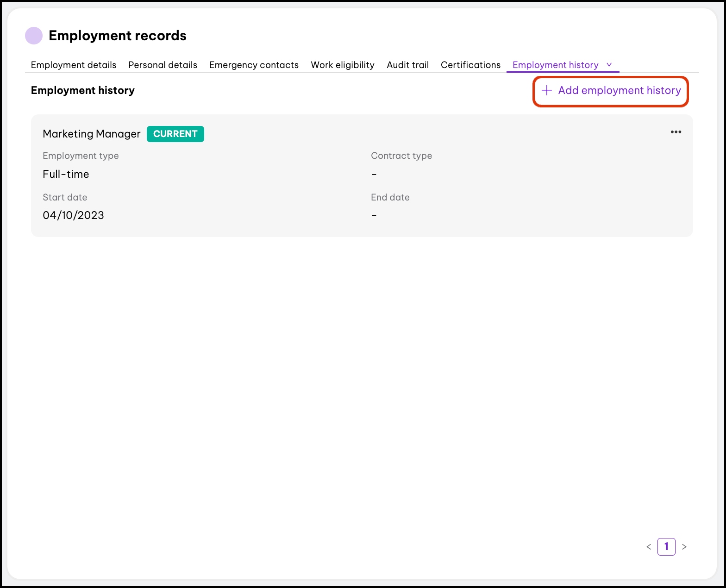Image resolution: width=726 pixels, height=588 pixels.
Task: Go to the next page arrow
Action: (684, 547)
